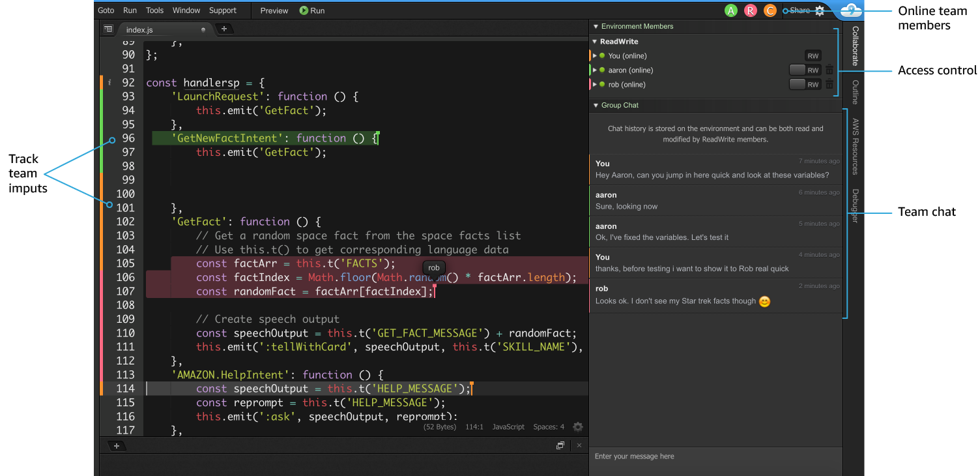
Task: Open the Tools menu
Action: pyautogui.click(x=154, y=10)
